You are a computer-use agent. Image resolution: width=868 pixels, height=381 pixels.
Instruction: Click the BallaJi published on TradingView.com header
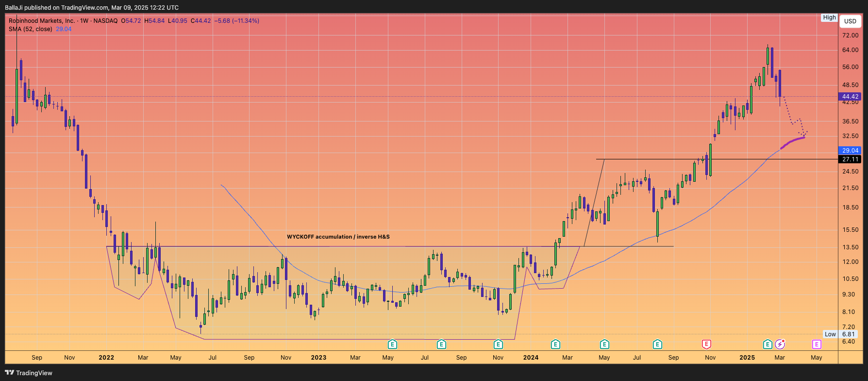(x=92, y=7)
